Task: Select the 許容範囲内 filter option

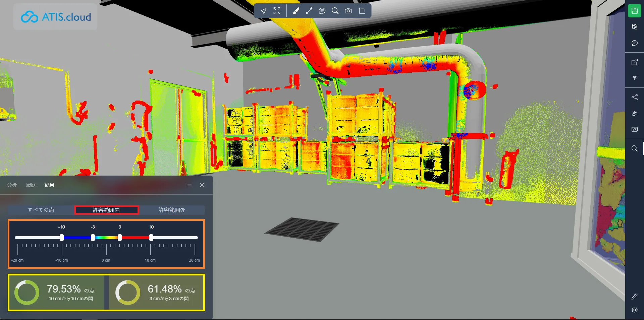Action: 106,210
